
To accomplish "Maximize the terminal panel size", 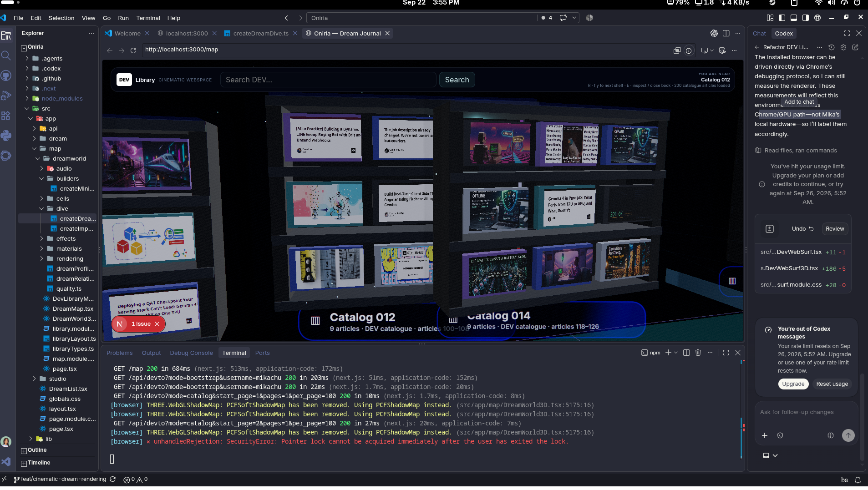I will [x=726, y=353].
